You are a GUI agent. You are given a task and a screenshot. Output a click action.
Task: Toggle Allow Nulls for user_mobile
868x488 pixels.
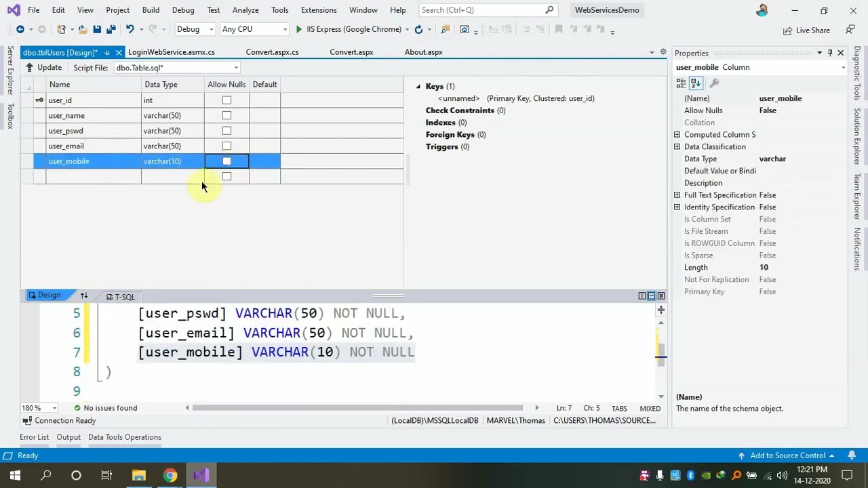pyautogui.click(x=226, y=161)
